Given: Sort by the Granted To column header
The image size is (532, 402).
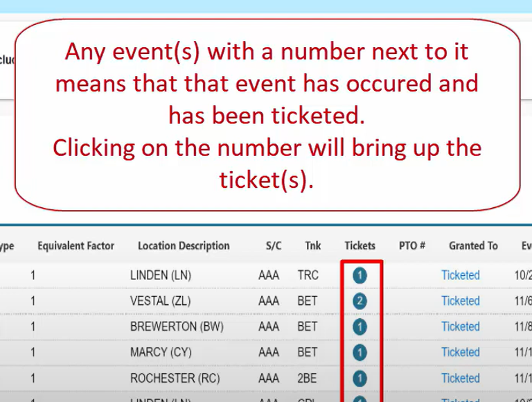Looking at the screenshot, I should click(x=473, y=245).
